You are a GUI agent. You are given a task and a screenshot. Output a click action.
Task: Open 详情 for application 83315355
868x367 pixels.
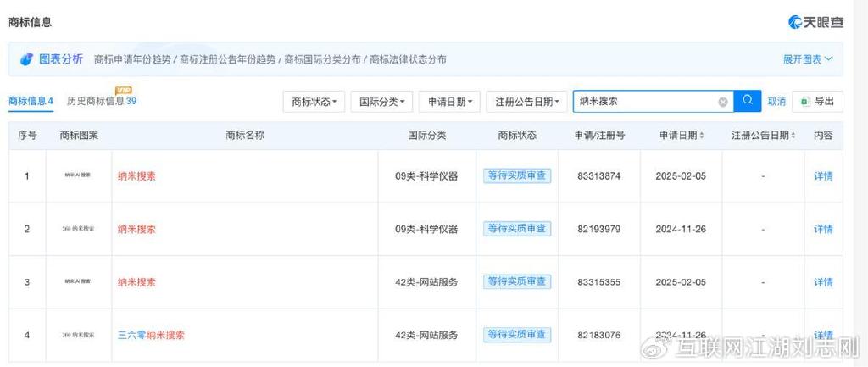pos(823,281)
